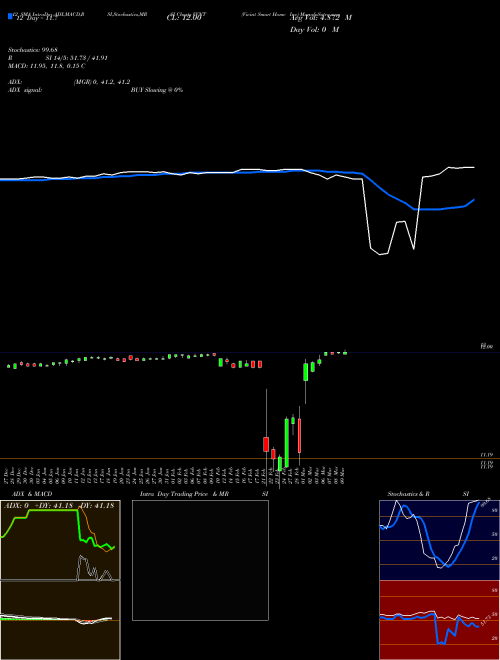500x660 pixels.
Task: Click the tall green candlestick near the 24 Feb date label
Action: click(x=287, y=442)
